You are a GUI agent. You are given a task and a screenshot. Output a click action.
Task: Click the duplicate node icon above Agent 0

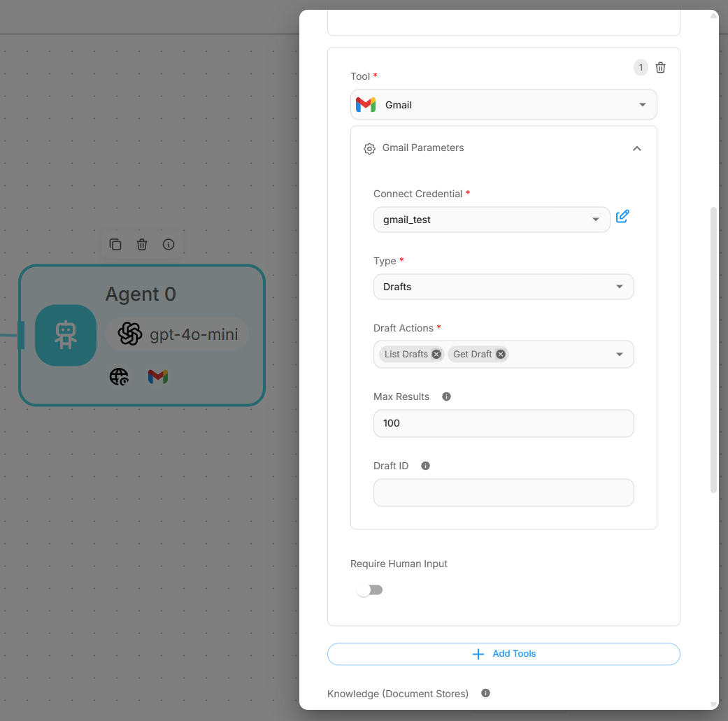115,244
